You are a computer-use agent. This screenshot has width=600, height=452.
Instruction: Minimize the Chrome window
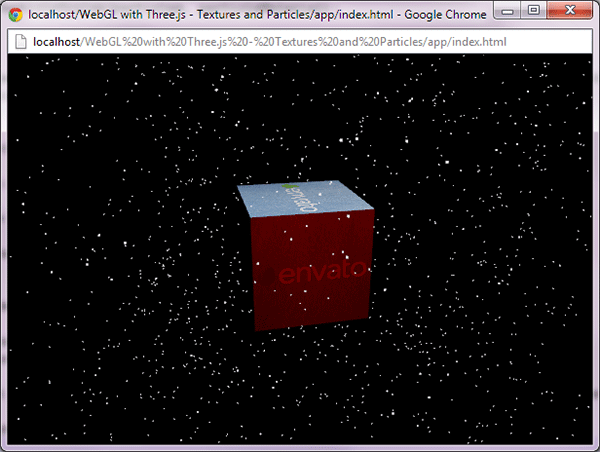point(507,10)
